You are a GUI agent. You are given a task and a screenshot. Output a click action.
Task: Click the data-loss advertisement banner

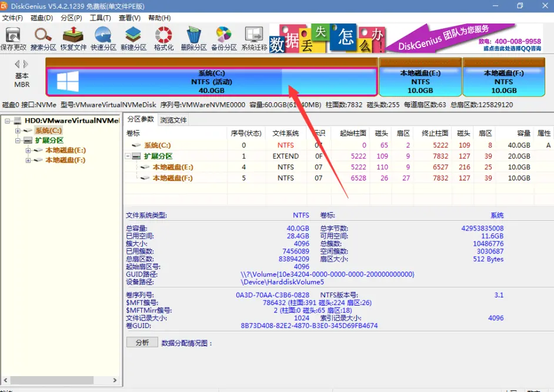pyautogui.click(x=327, y=38)
